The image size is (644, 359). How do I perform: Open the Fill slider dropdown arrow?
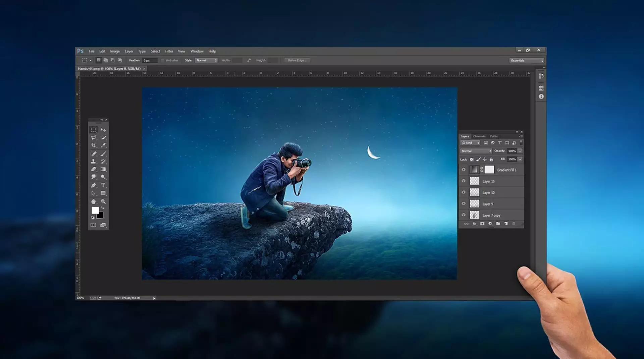[x=520, y=159]
